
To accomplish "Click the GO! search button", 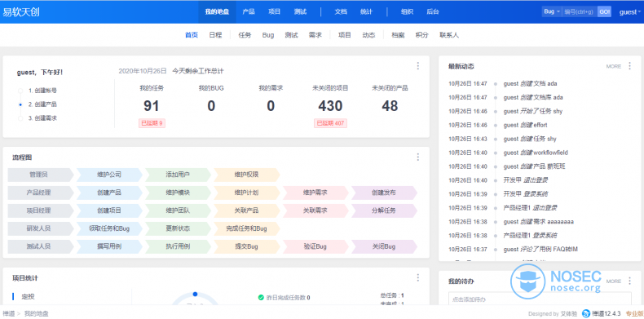I will pyautogui.click(x=604, y=12).
